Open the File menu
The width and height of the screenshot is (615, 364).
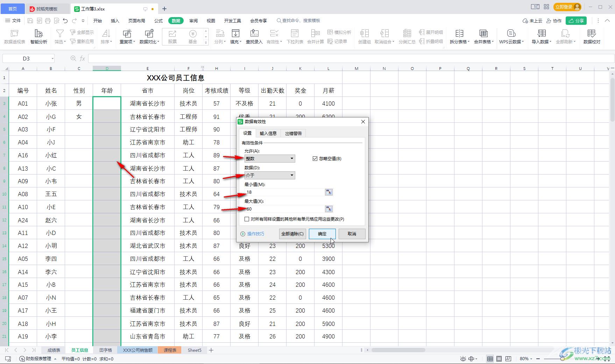click(x=13, y=21)
